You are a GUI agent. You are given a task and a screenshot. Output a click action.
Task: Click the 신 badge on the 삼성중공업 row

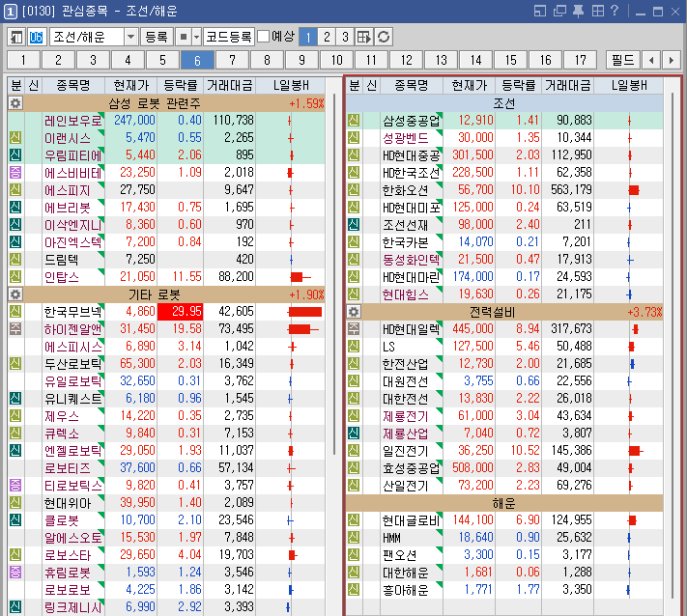click(x=354, y=120)
